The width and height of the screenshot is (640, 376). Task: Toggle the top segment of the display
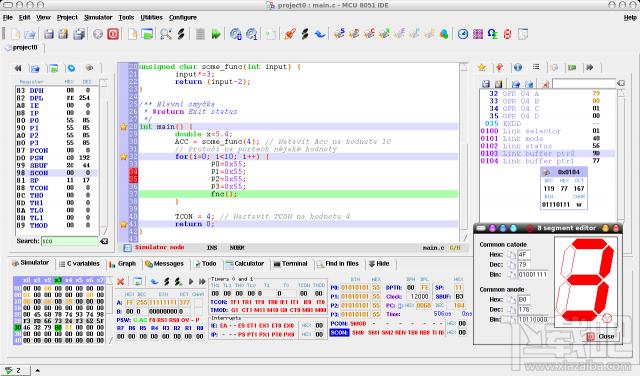pyautogui.click(x=589, y=244)
